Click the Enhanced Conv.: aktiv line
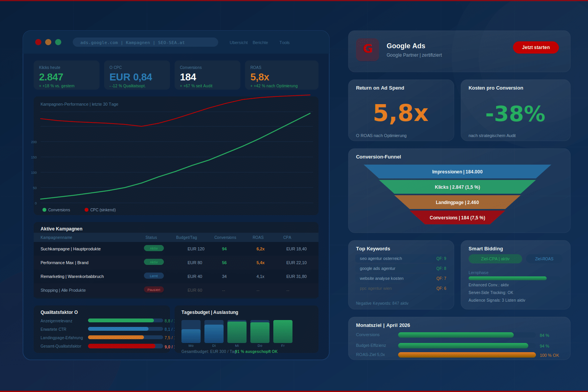The width and height of the screenshot is (588, 392). 488,285
